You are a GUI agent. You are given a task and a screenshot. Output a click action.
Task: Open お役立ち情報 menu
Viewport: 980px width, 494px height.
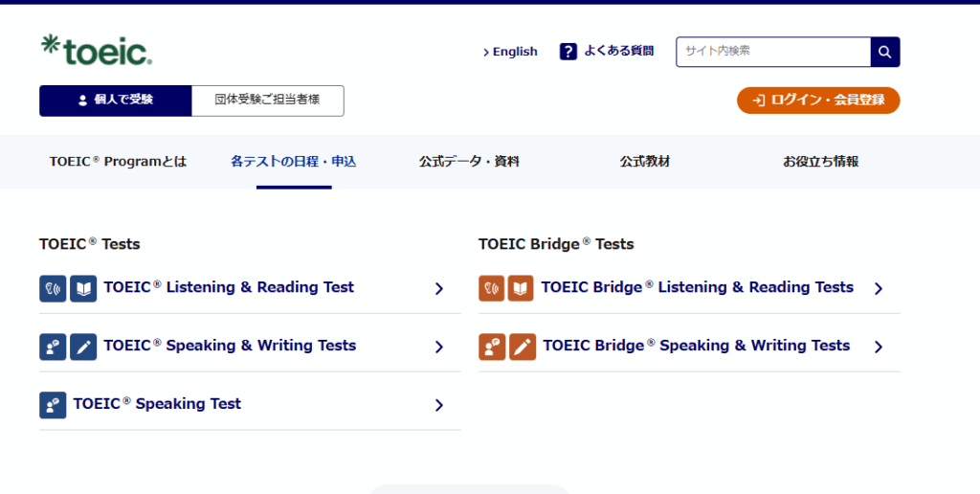point(820,162)
